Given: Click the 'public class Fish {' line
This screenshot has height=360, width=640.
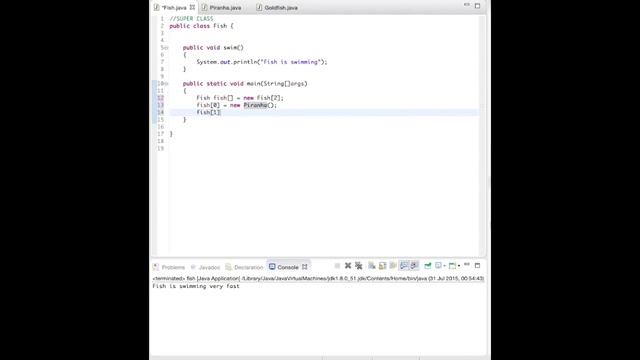Looking at the screenshot, I should [x=202, y=26].
